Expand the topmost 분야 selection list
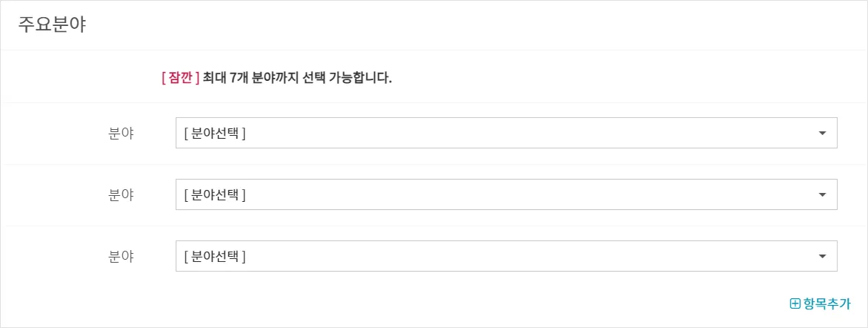Screen dimensions: 868x328 pos(506,133)
